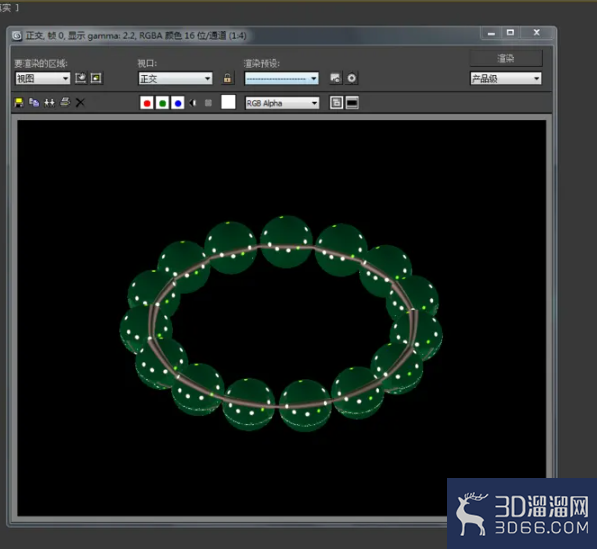Click the Auto Region Selected icon
The image size is (597, 549).
coord(96,78)
